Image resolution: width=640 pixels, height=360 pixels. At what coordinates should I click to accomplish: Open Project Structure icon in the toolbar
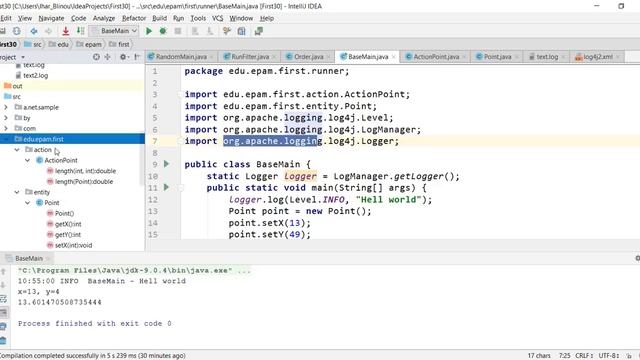point(242,31)
